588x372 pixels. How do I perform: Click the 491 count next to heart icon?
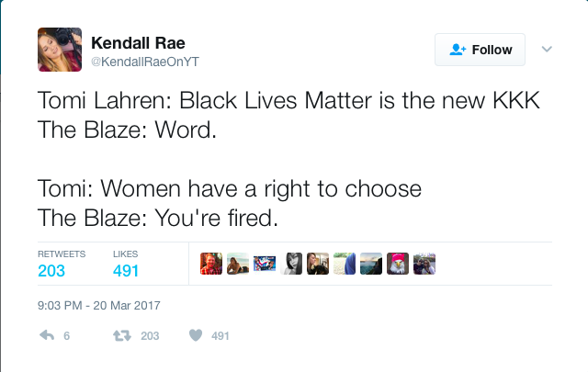click(220, 336)
